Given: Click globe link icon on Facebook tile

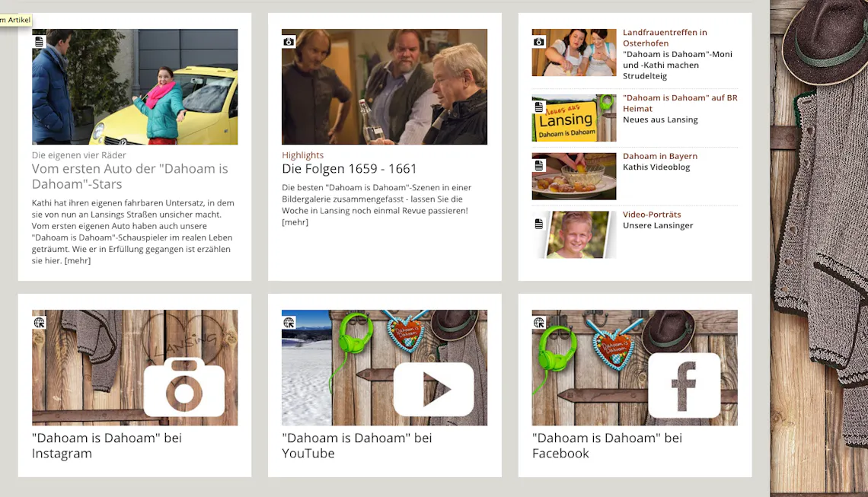Looking at the screenshot, I should [539, 323].
